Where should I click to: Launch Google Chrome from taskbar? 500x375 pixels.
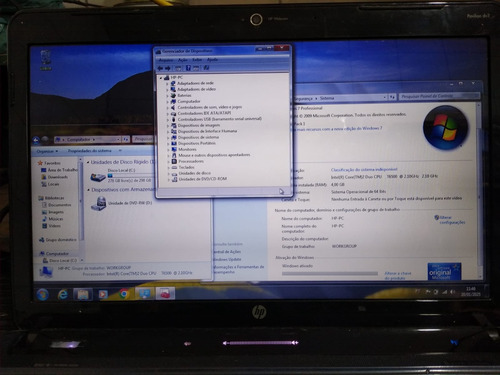point(124,294)
